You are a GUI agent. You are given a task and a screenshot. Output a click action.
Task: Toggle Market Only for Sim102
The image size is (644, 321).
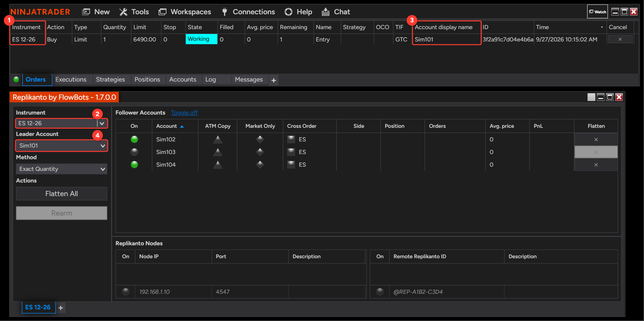(x=260, y=139)
